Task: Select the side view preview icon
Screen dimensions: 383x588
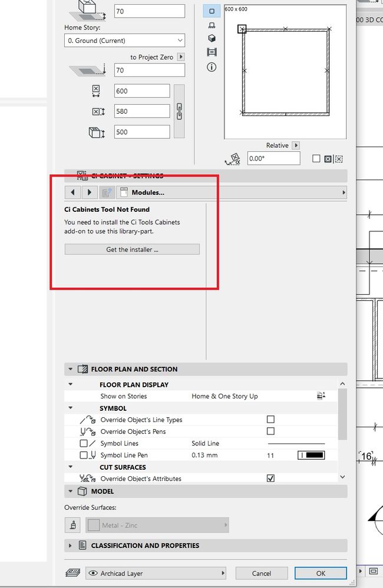Action: (212, 25)
